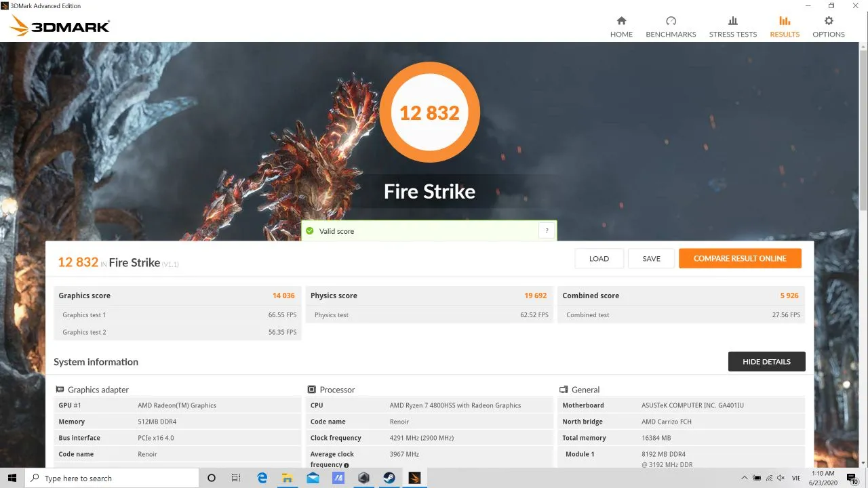
Task: Click the VIE input language indicator
Action: point(797,478)
